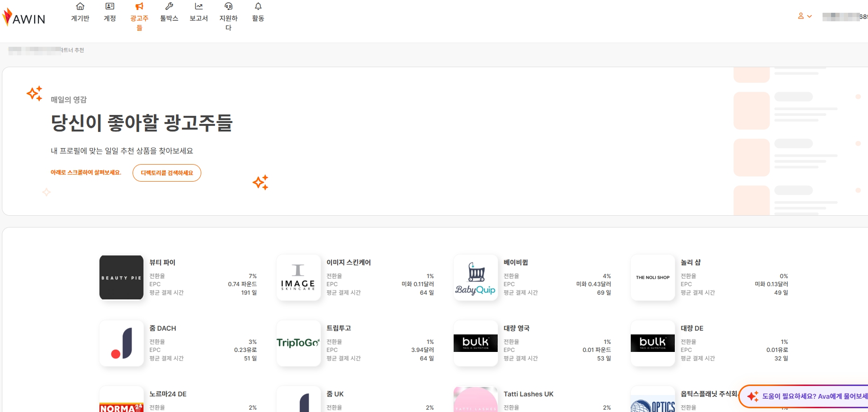Click the Tatti Lashes UK advertiser name
Screen dimensions: 868x412
coord(528,394)
